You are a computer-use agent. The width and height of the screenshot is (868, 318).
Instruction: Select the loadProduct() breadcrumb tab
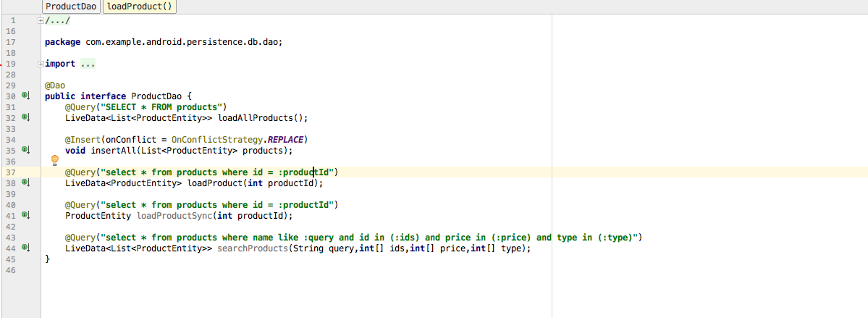(140, 7)
